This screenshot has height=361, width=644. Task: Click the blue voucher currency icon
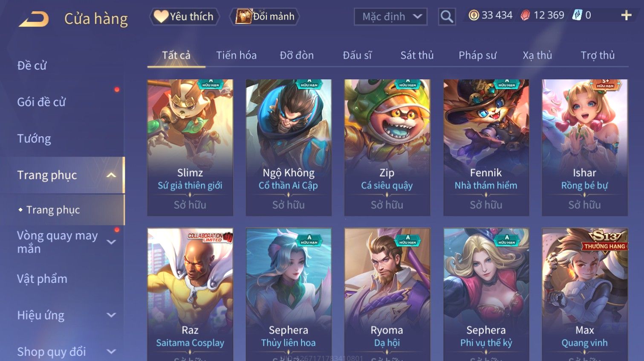(577, 15)
